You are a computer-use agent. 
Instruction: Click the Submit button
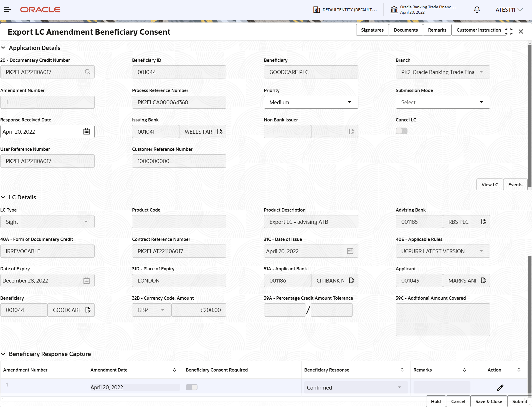520,401
